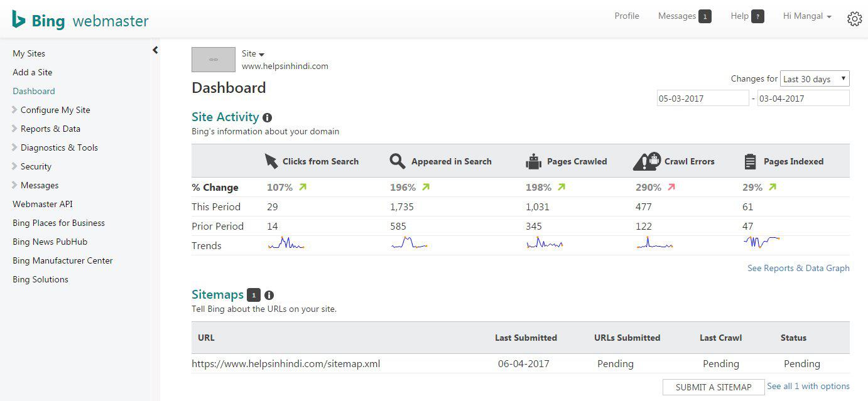The image size is (868, 401).
Task: Click the Submit a Sitemap button
Action: click(x=713, y=387)
